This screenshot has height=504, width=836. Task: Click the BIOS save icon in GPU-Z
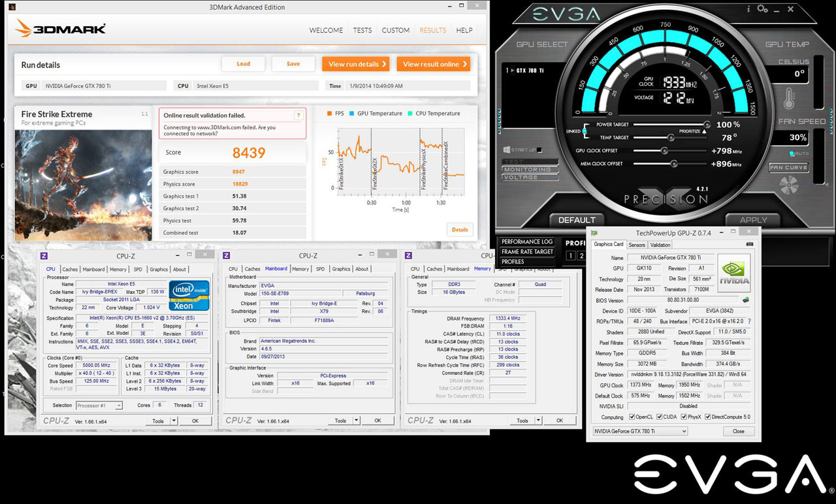coord(745,300)
